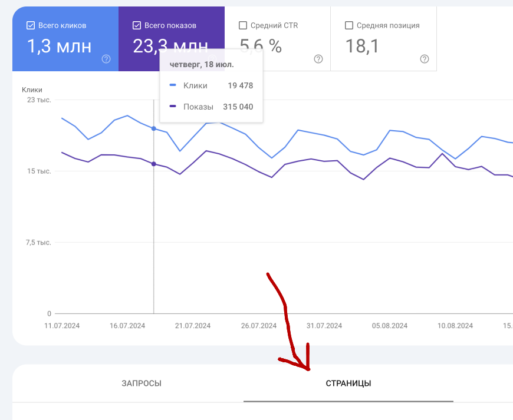Click the 1,3 млн total clicks value

pos(59,46)
